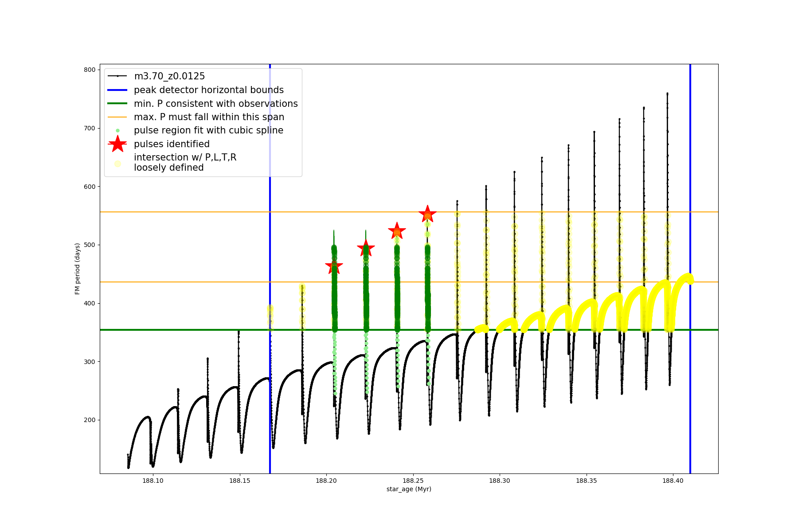
Task: Click the 'FM period (days)' y-axis label
Action: [78, 269]
